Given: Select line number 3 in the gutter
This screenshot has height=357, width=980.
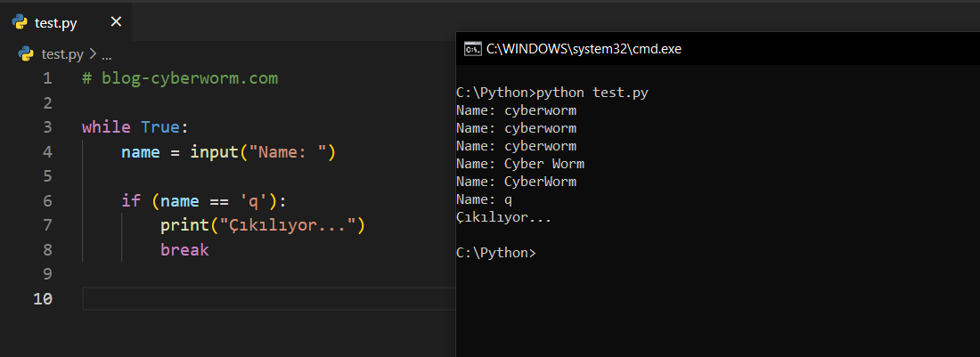Looking at the screenshot, I should pos(46,126).
